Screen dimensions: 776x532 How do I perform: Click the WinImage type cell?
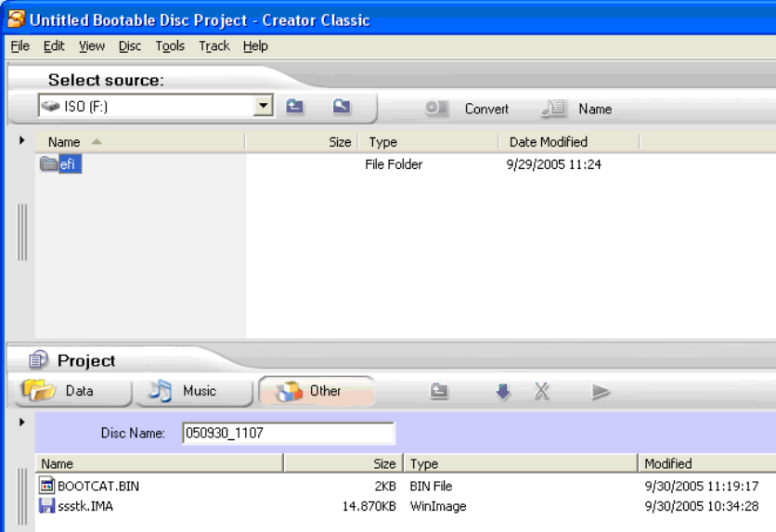438,506
